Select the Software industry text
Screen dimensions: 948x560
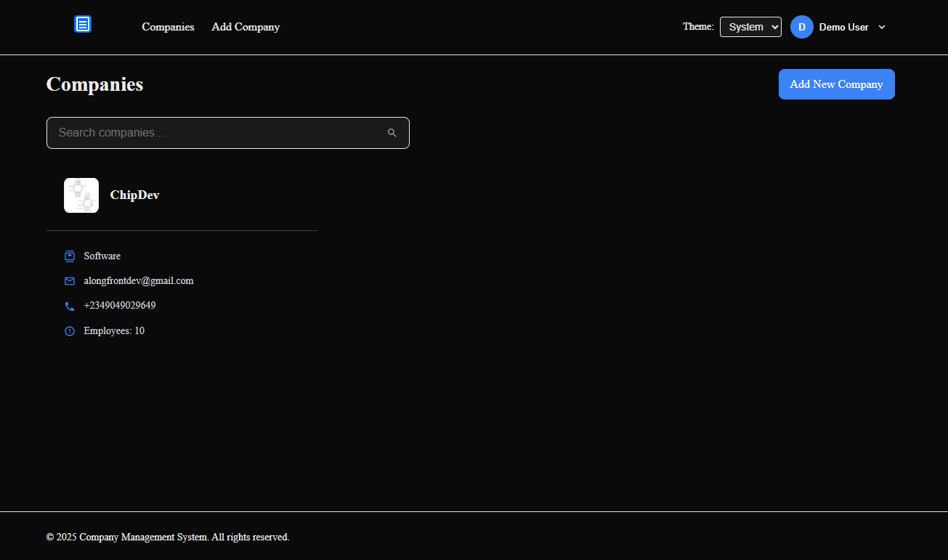102,256
